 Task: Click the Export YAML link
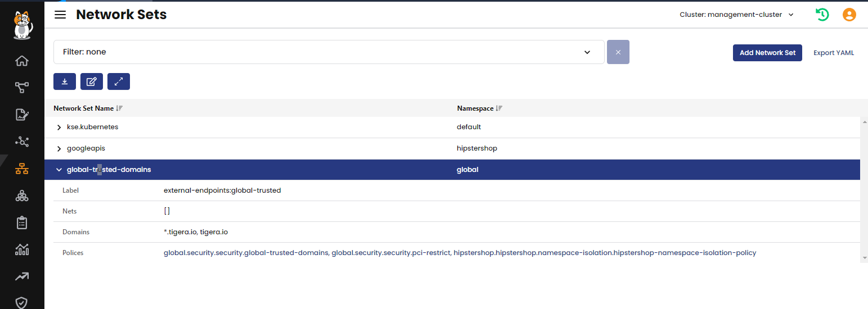[833, 53]
